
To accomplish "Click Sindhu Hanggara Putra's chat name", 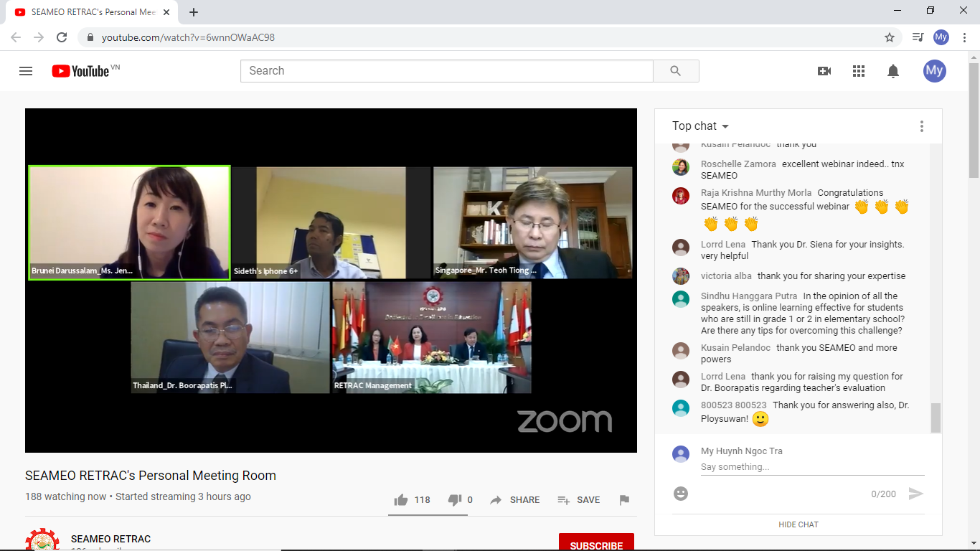I will click(749, 296).
